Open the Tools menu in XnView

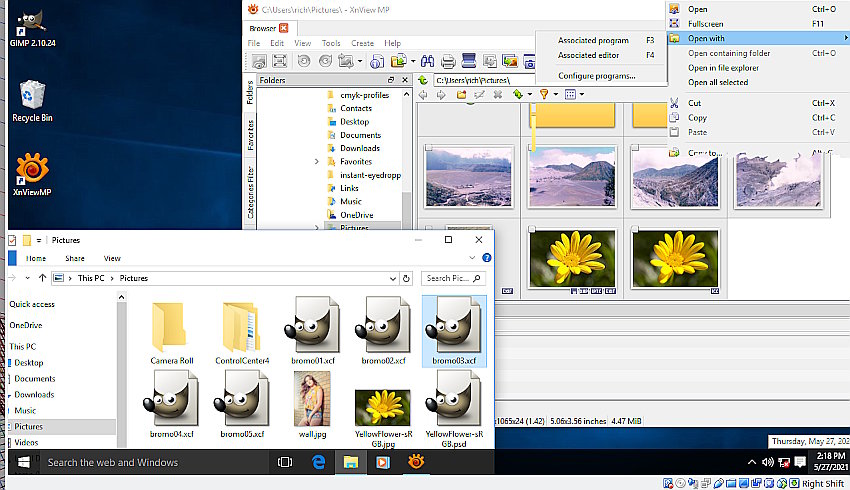pyautogui.click(x=331, y=44)
